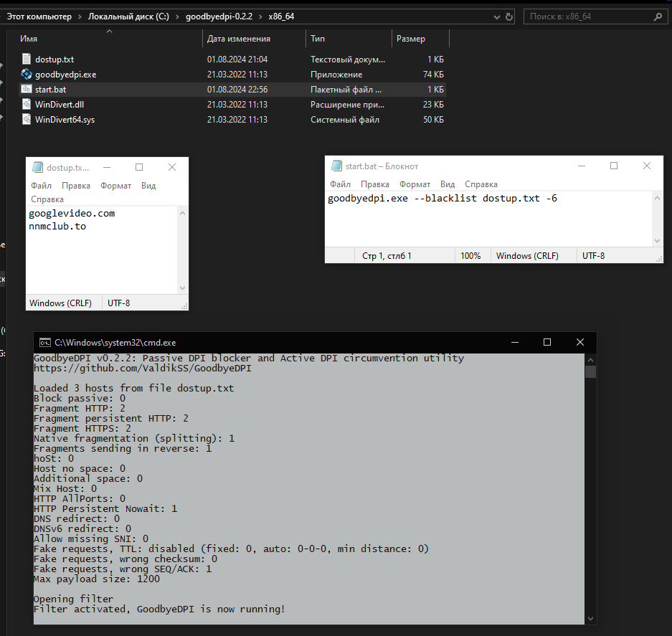This screenshot has height=636, width=672.
Task: Click the date 01.08.2024 22:56 for start.bat
Action: 237,90
